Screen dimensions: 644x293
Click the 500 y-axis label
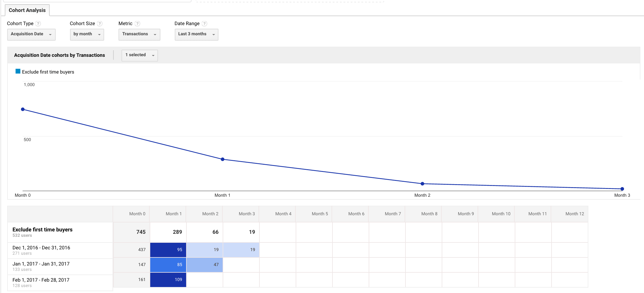(x=27, y=140)
